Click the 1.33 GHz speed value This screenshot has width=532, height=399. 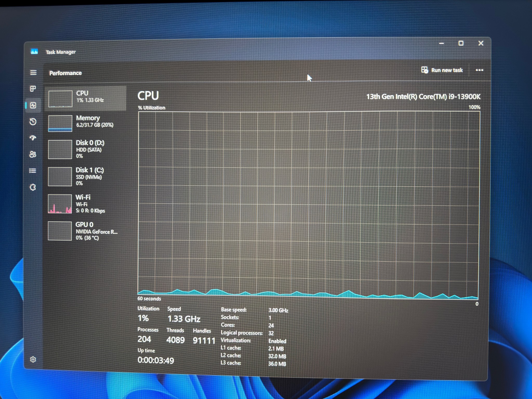(x=184, y=319)
